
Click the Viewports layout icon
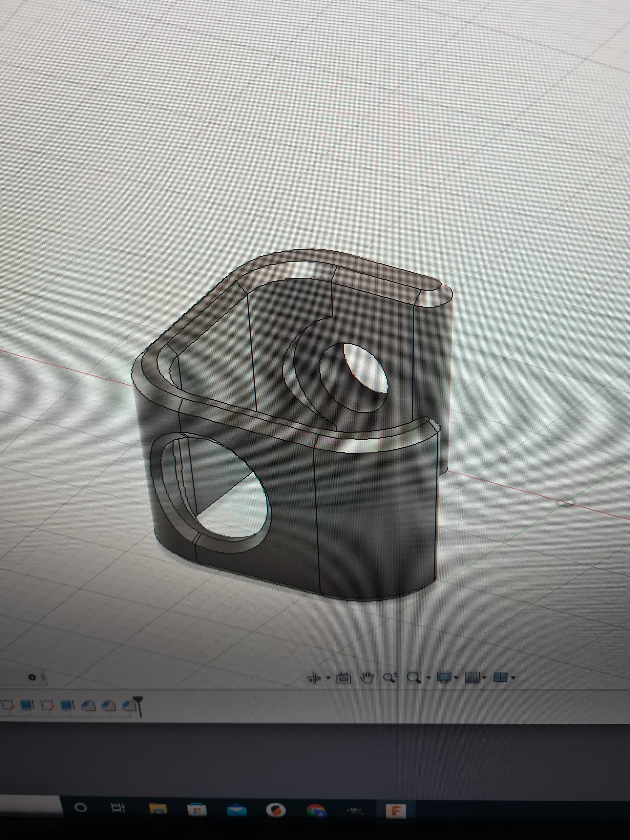500,677
